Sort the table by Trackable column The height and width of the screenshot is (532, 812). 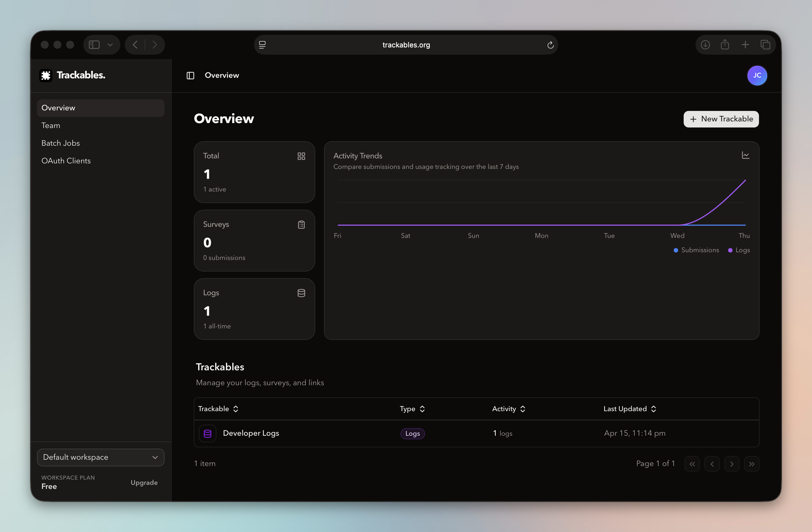click(x=218, y=409)
